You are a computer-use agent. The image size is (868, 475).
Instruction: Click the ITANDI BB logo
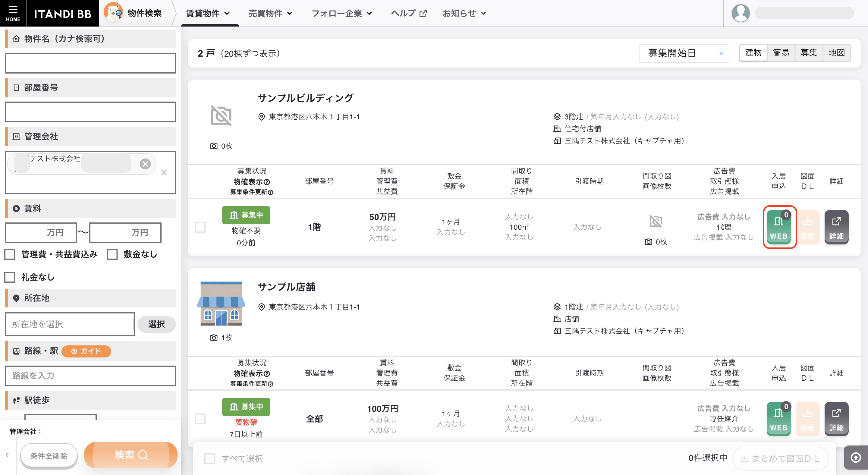(63, 14)
